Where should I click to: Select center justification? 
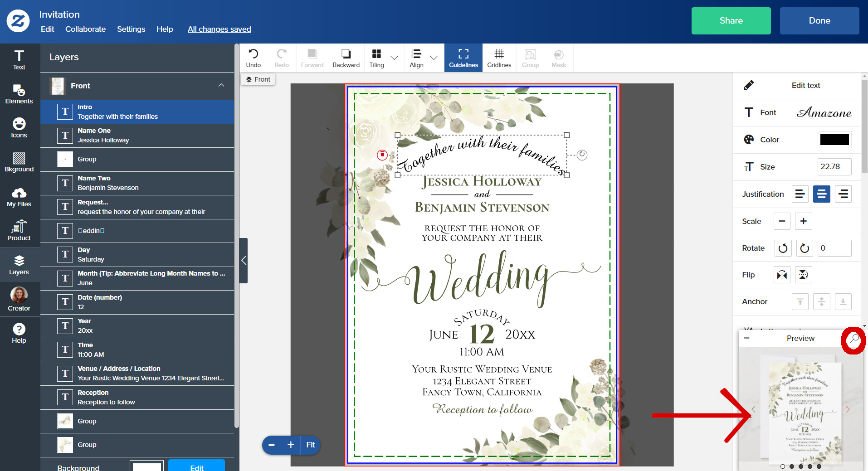822,194
